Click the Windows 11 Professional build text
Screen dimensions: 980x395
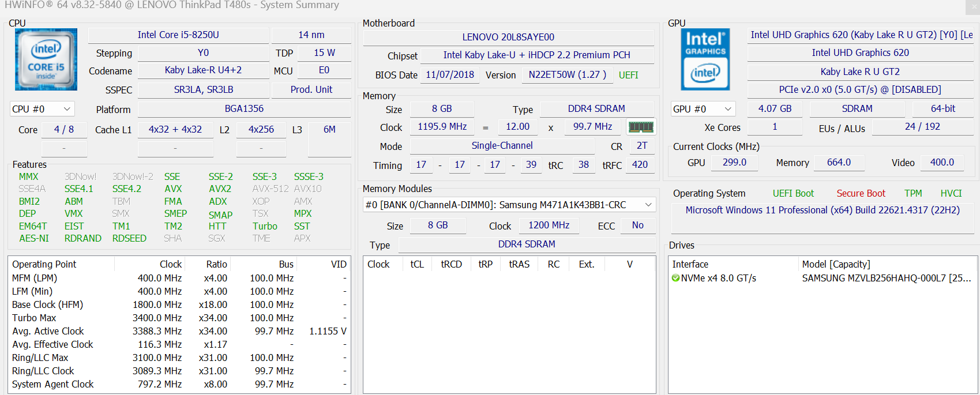pyautogui.click(x=823, y=210)
